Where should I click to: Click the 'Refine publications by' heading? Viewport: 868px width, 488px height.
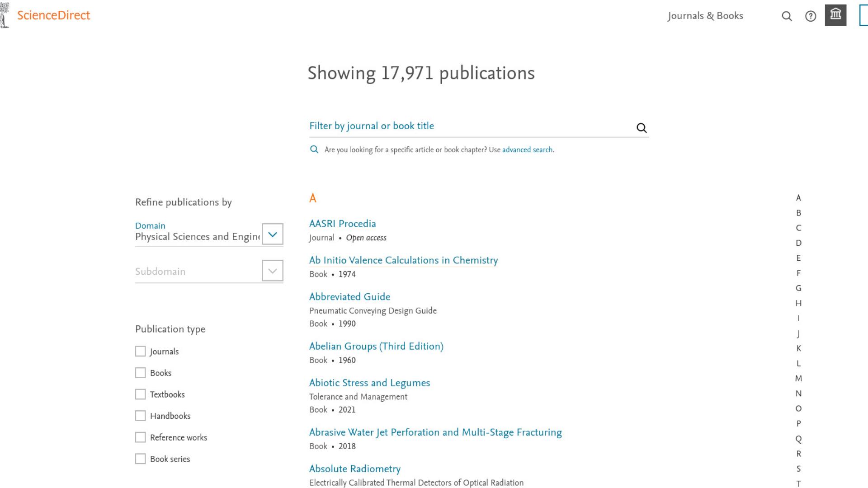click(184, 202)
